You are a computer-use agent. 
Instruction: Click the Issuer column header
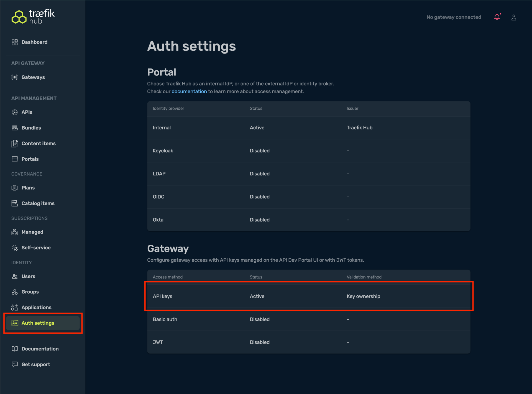tap(352, 108)
